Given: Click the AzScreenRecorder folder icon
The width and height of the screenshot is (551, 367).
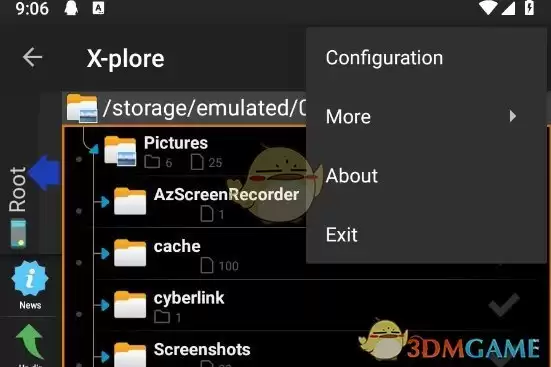Looking at the screenshot, I should [x=130, y=201].
